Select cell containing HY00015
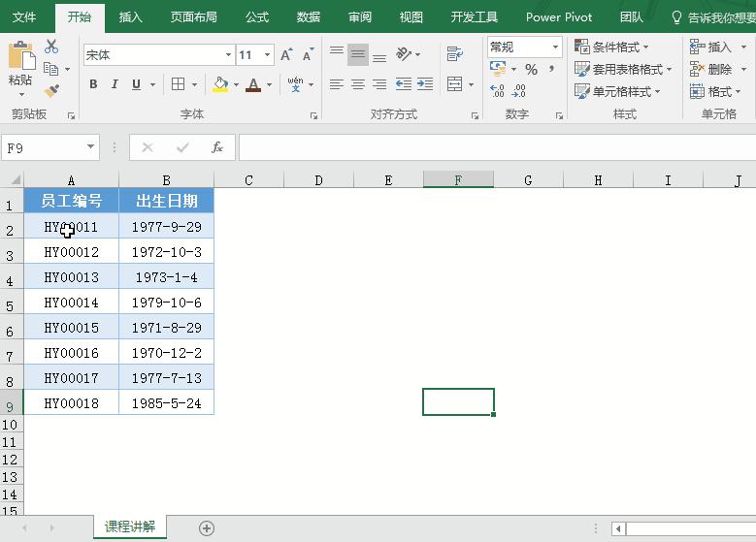Viewport: 756px width, 542px height. [72, 328]
